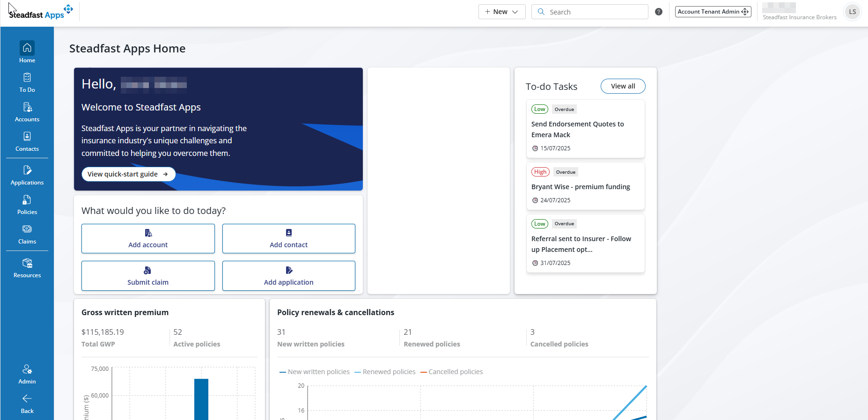The height and width of the screenshot is (420, 868).
Task: Click the clock icon beside 24/07/2025
Action: (x=535, y=200)
